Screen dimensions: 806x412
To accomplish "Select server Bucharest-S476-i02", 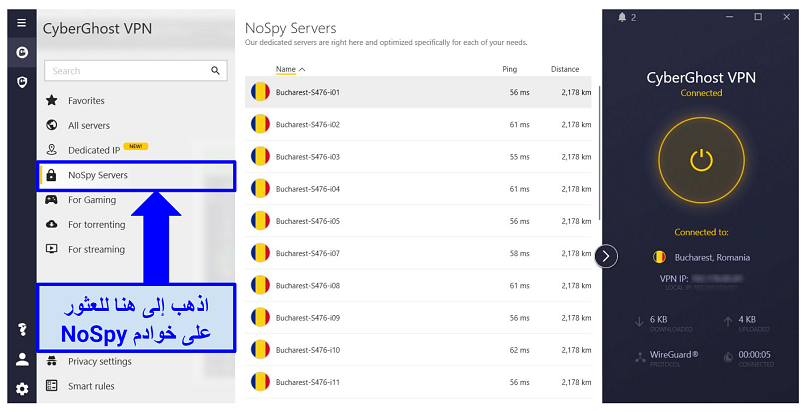I will pos(418,124).
